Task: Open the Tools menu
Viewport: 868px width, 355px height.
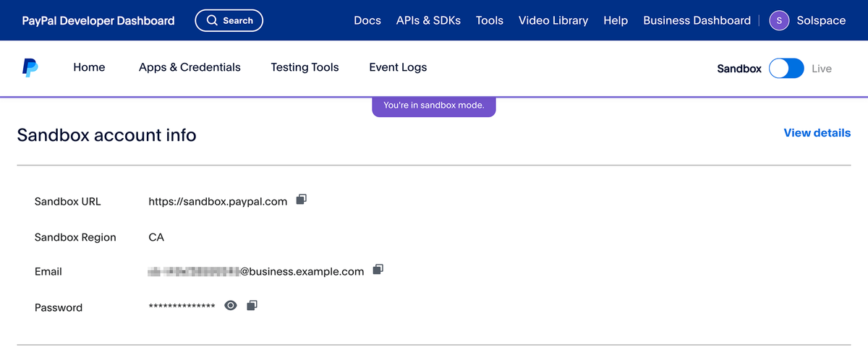Action: pos(490,20)
